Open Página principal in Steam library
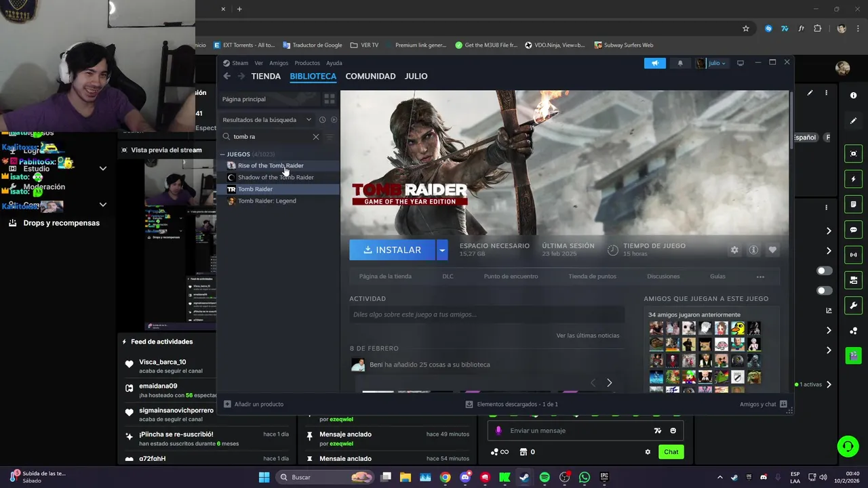This screenshot has height=488, width=868. pyautogui.click(x=271, y=99)
